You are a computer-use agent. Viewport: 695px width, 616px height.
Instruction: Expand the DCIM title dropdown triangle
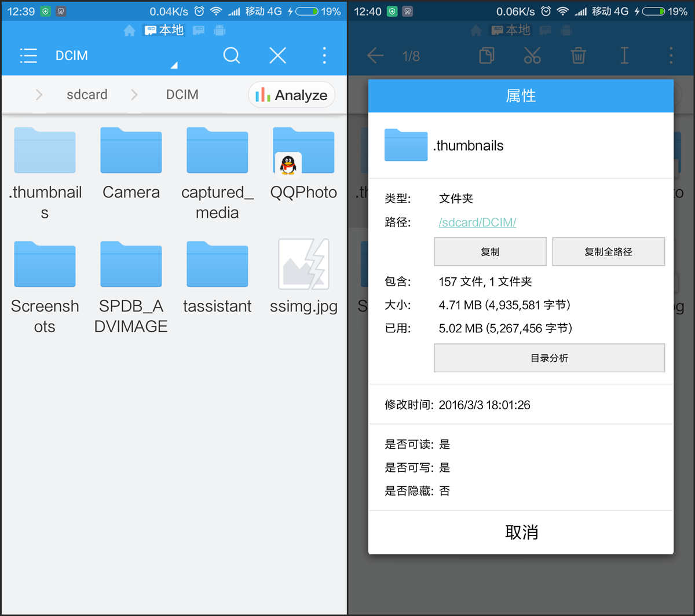point(174,65)
